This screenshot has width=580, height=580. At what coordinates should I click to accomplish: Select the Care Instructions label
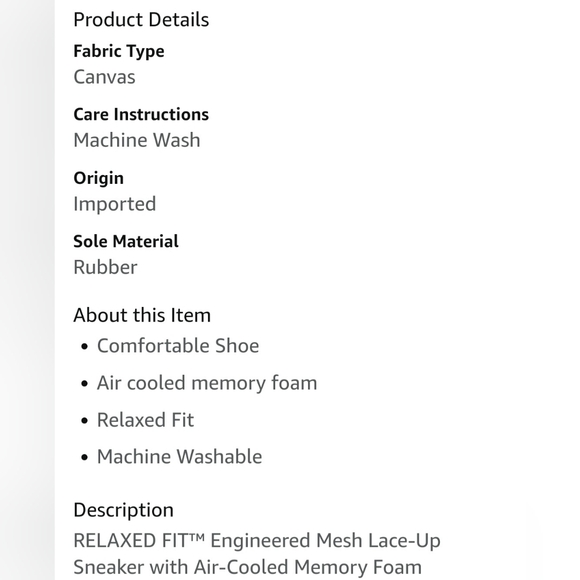(141, 114)
